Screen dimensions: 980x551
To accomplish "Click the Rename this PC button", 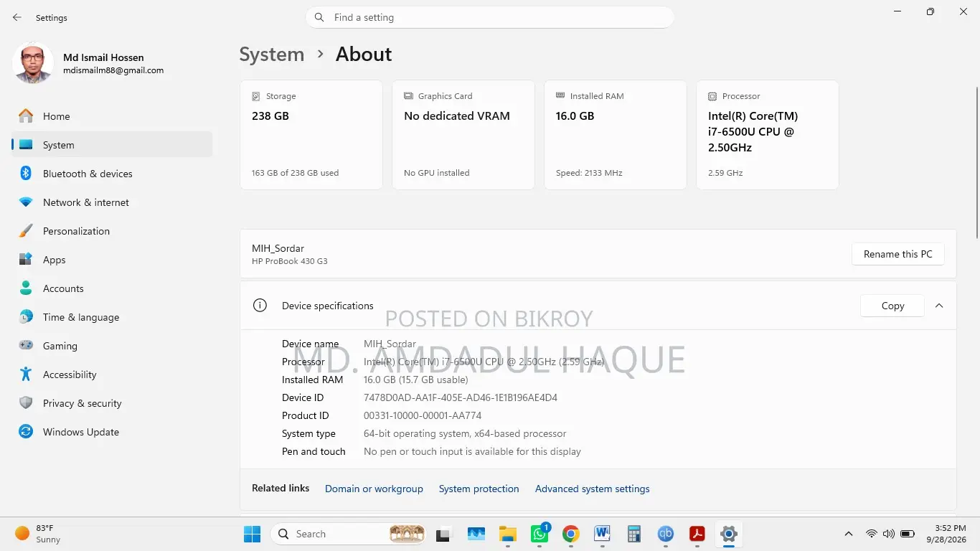I will (897, 254).
